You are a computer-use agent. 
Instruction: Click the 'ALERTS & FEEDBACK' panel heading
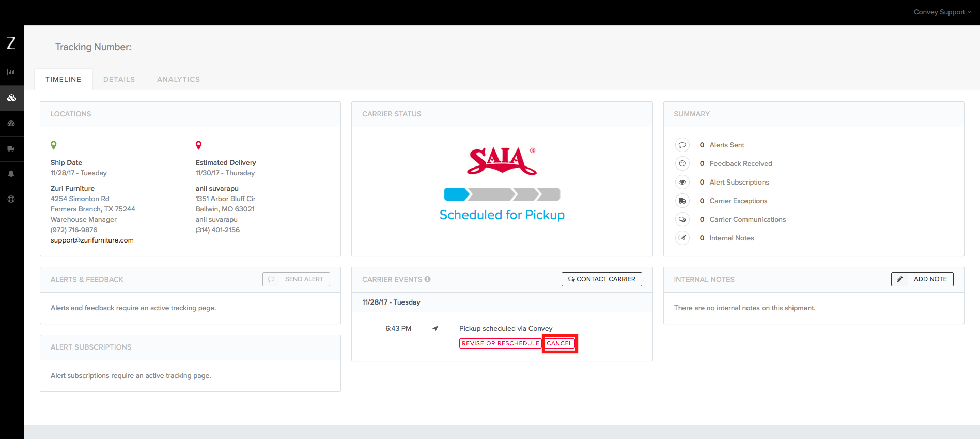87,280
